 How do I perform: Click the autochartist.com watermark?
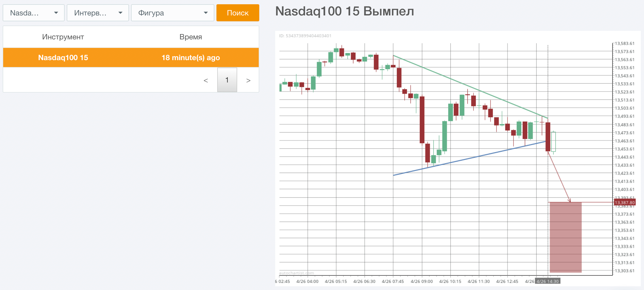click(x=297, y=273)
